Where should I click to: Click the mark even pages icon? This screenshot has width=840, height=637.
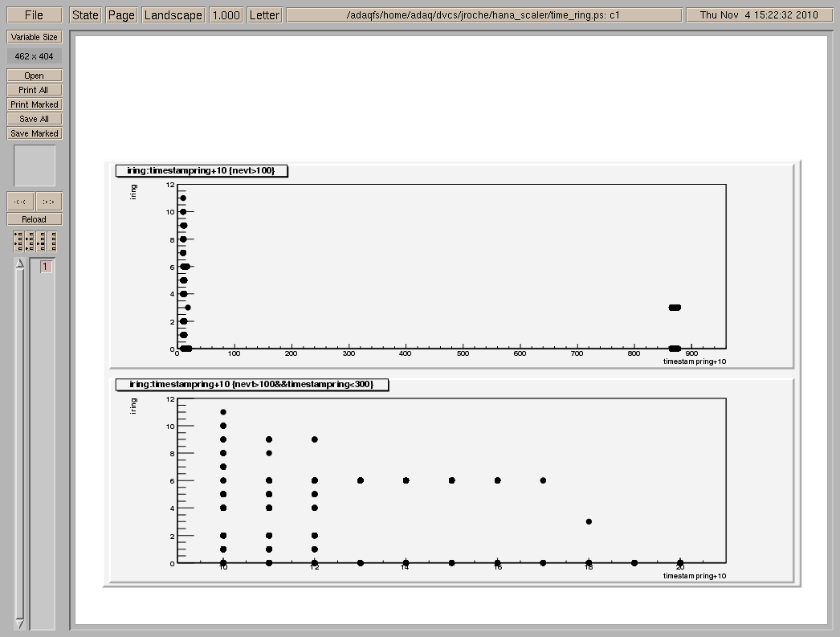click(x=30, y=242)
